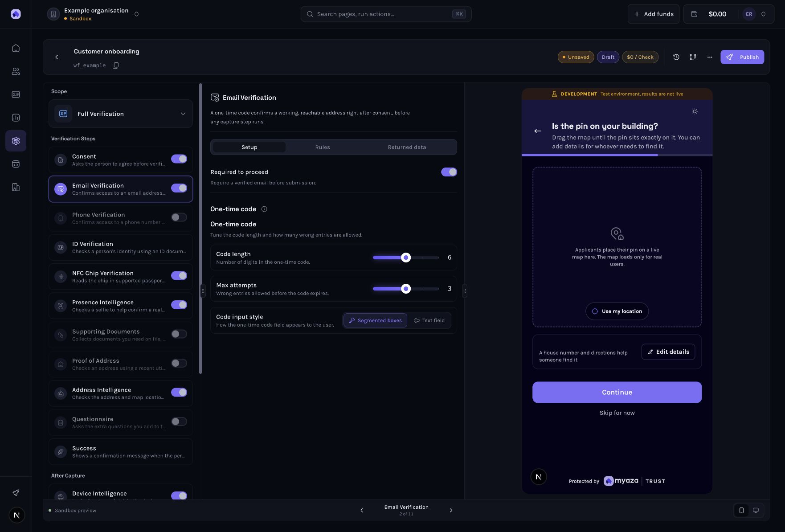The height and width of the screenshot is (532, 785).
Task: Toggle the light theme sun icon in preview
Action: [x=695, y=111]
